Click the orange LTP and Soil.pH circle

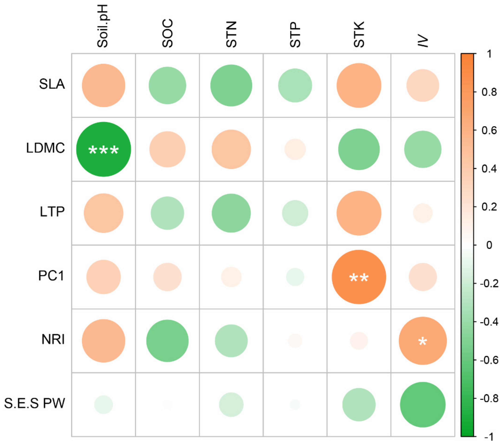104,213
